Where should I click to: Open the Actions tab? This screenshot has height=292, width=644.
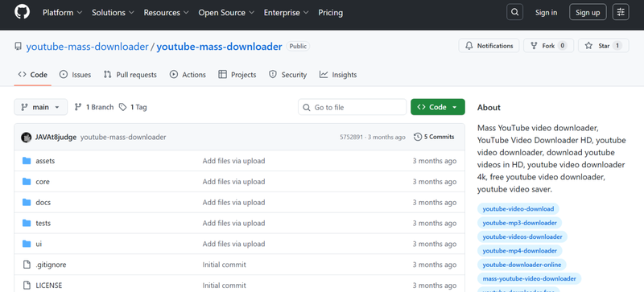pos(188,75)
